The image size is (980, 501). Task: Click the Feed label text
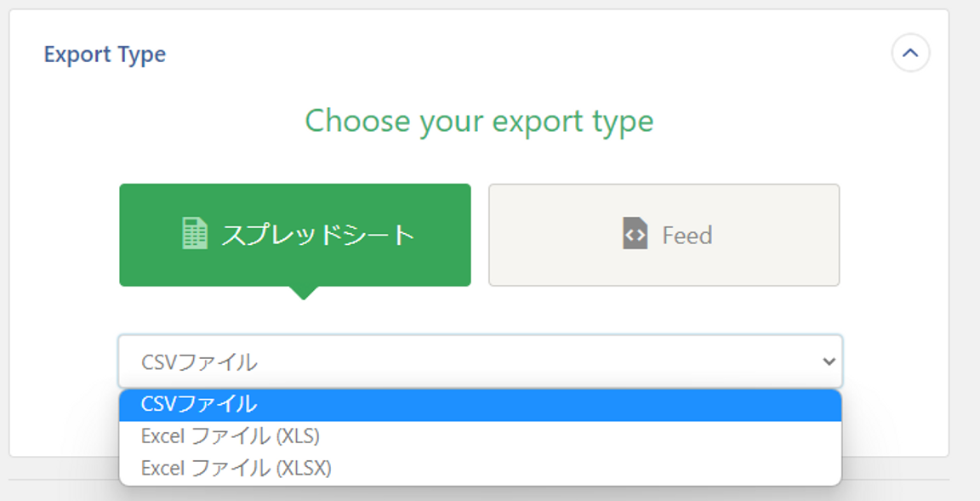(687, 236)
